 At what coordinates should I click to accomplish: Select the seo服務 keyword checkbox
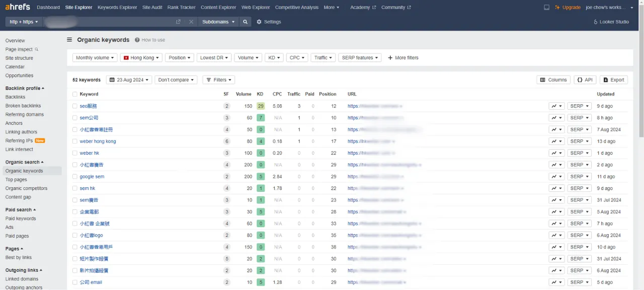75,106
